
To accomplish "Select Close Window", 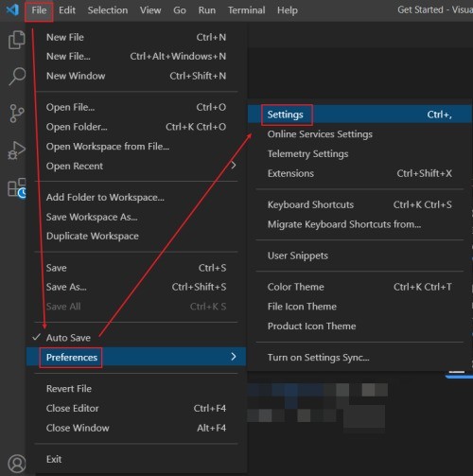I will 136,428.
